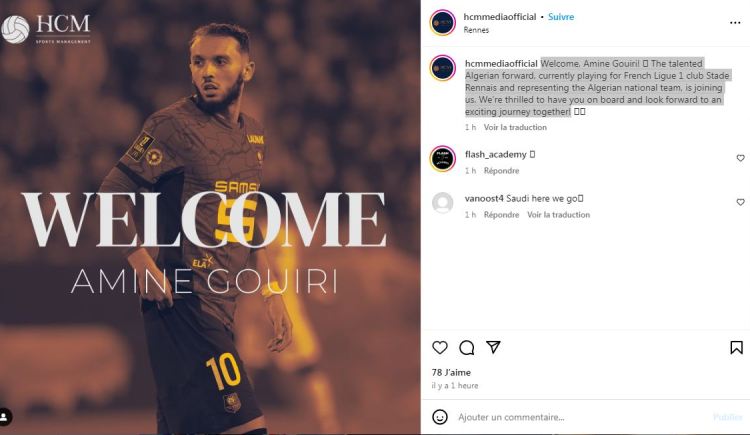Reply to the vanoost4 comment
Viewport: 750px width, 435px height.
501,214
